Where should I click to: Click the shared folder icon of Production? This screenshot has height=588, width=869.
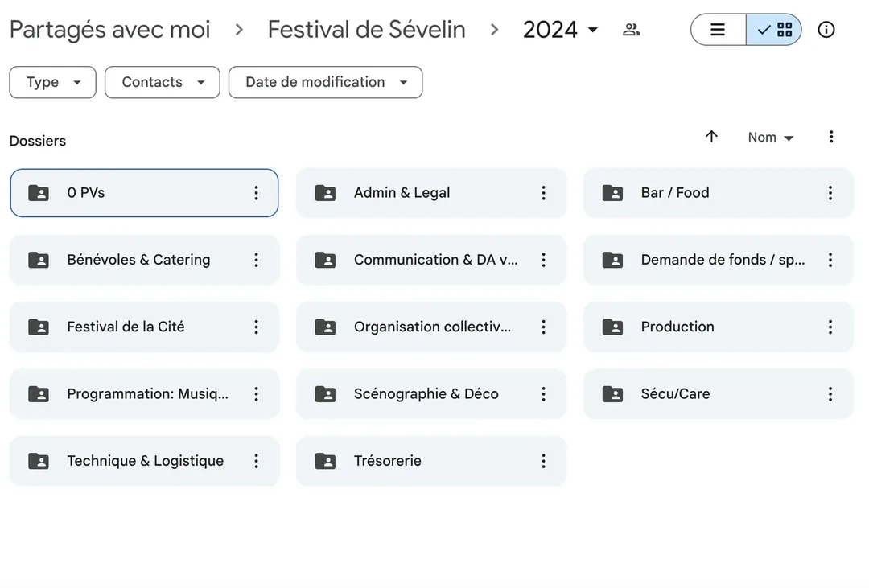[612, 327]
